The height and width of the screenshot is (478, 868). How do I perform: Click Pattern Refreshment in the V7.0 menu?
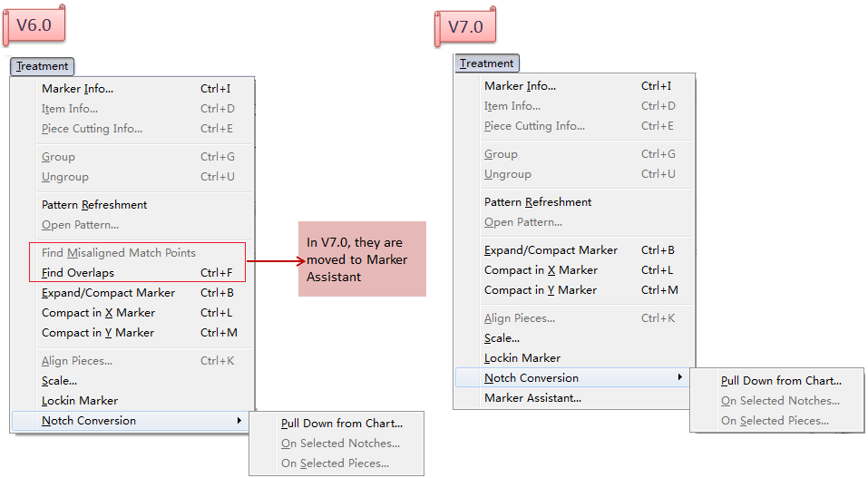point(537,202)
